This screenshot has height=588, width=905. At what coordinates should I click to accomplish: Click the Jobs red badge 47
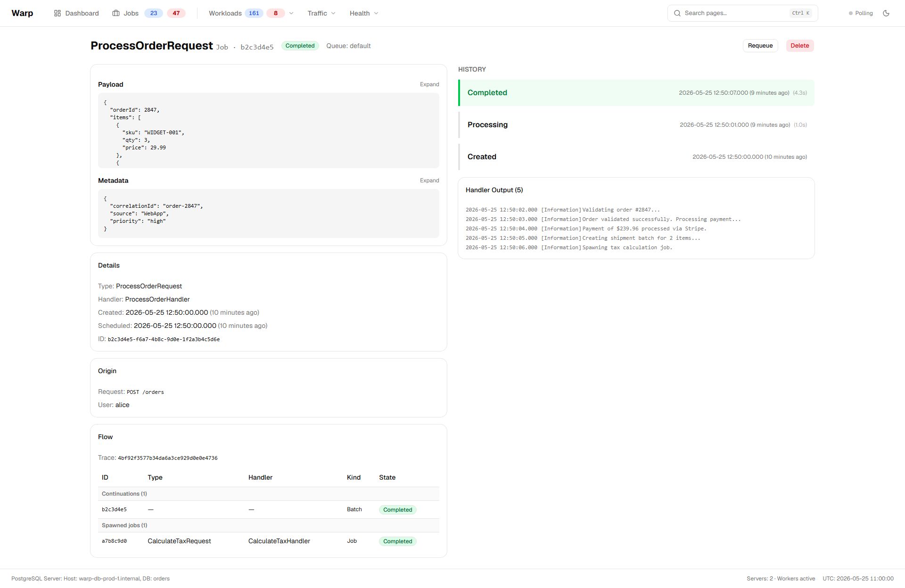[176, 13]
